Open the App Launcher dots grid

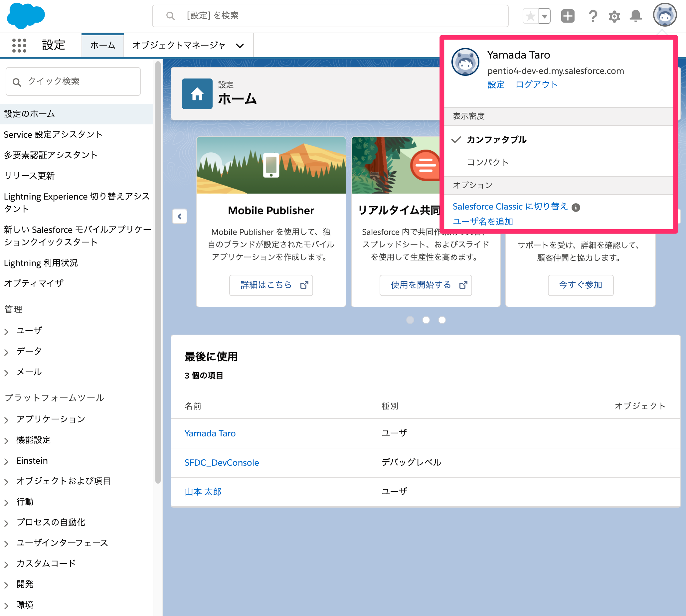click(x=19, y=45)
